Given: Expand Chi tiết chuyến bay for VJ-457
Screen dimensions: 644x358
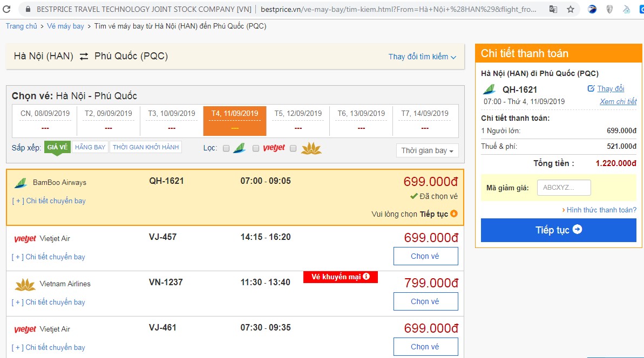Looking at the screenshot, I should [49, 257].
